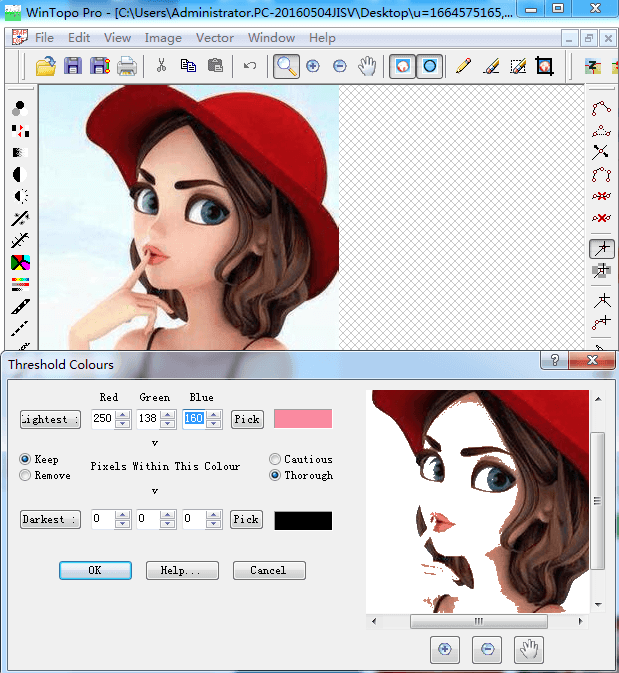The height and width of the screenshot is (673, 619).
Task: Open the Vector menu
Action: [x=214, y=38]
